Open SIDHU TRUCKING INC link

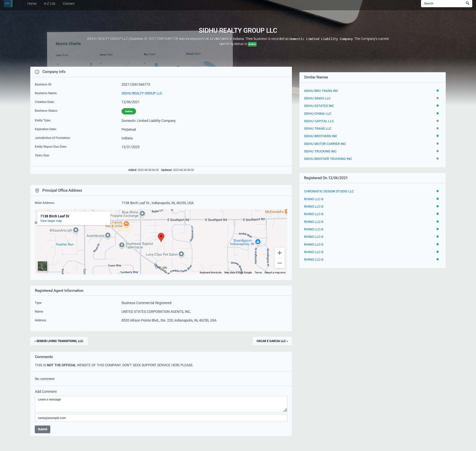[x=320, y=151]
